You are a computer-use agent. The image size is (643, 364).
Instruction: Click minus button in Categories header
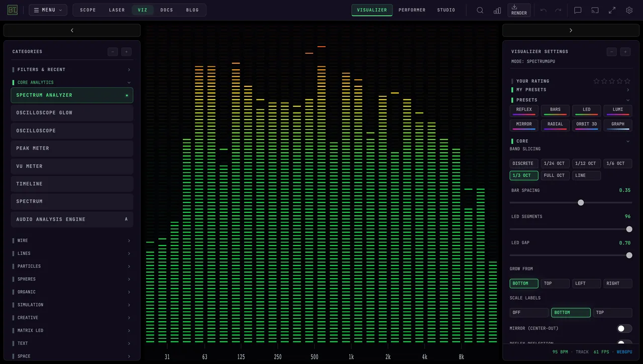(113, 52)
